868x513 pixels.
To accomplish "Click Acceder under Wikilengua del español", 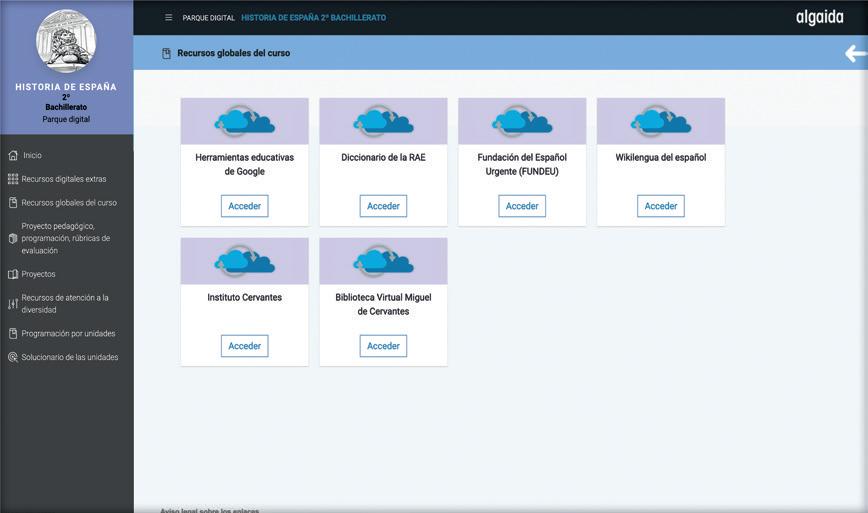I will [660, 206].
